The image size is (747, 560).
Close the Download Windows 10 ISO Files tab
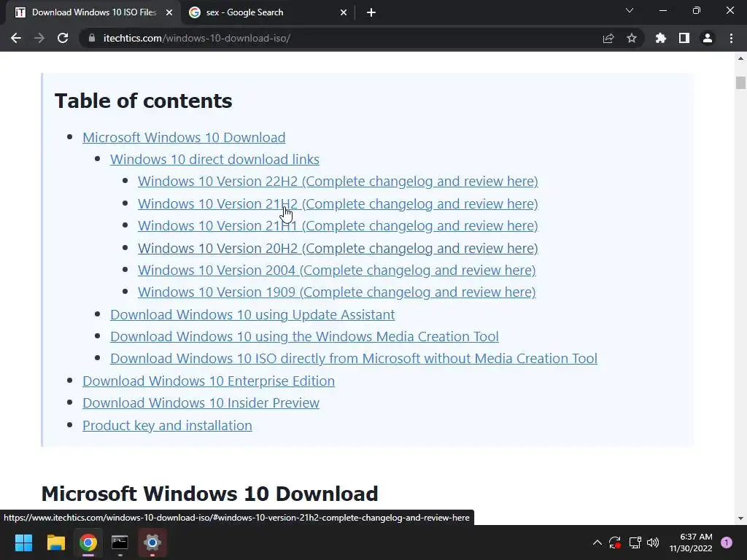pyautogui.click(x=169, y=12)
